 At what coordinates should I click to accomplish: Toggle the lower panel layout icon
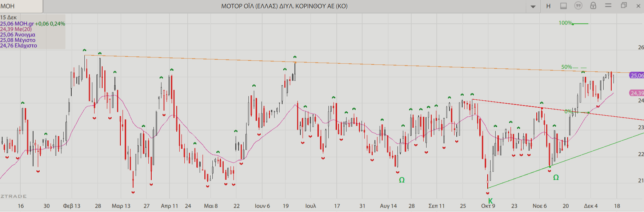pos(563,6)
